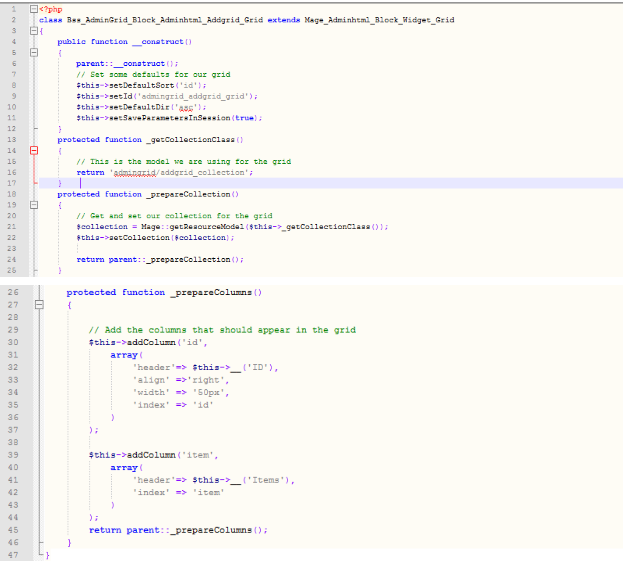Screen dimensions: 627x565
Task: Collapse the fold marker at line 1
Action: coord(34,9)
